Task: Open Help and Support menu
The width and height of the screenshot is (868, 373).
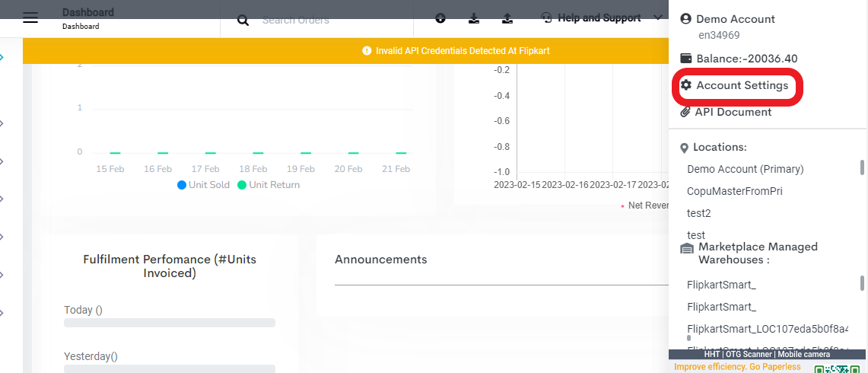Action: (x=599, y=18)
